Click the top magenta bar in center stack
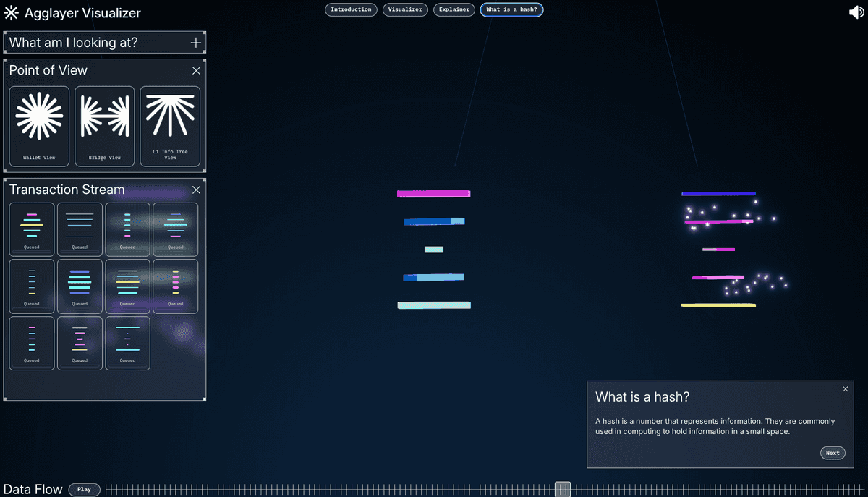The width and height of the screenshot is (868, 497). tap(433, 194)
